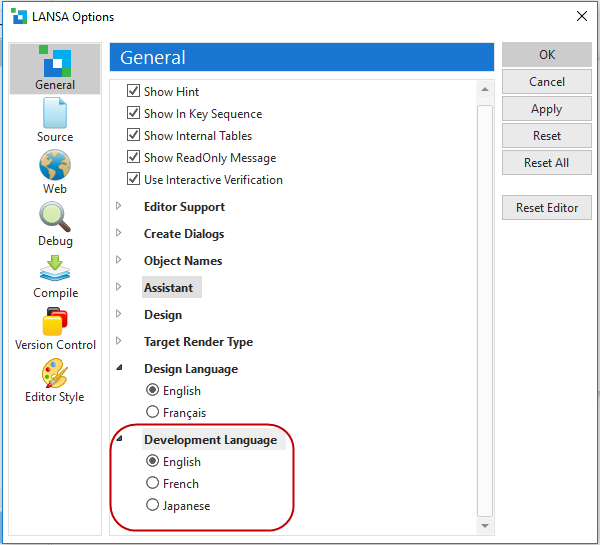Choose Japanese as Development Language

[153, 506]
